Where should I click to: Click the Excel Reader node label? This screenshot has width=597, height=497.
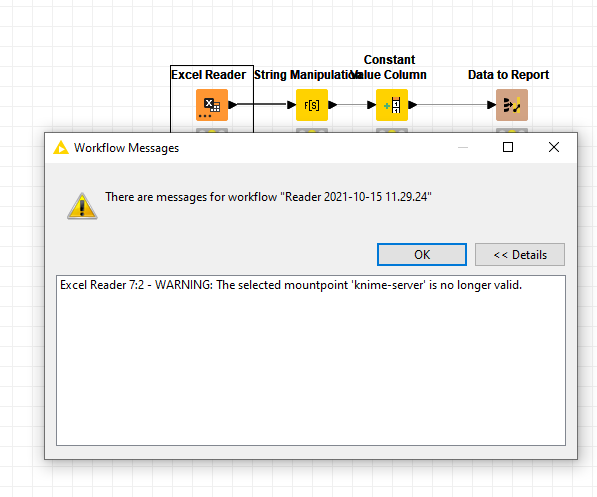[x=209, y=75]
